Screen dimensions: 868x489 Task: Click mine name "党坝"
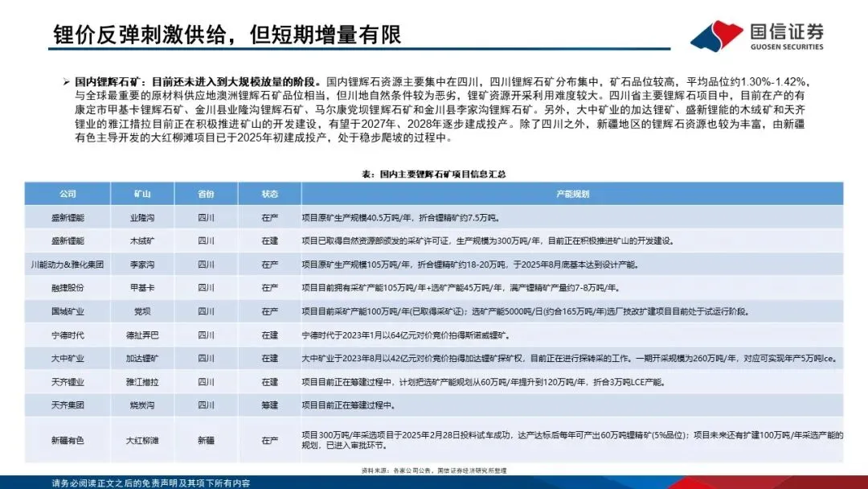(x=142, y=312)
